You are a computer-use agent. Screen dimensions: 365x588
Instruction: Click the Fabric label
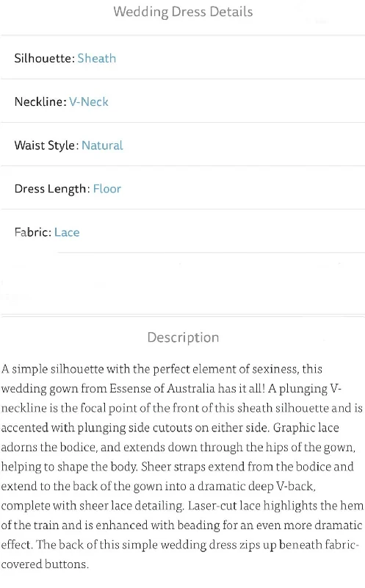(x=33, y=232)
